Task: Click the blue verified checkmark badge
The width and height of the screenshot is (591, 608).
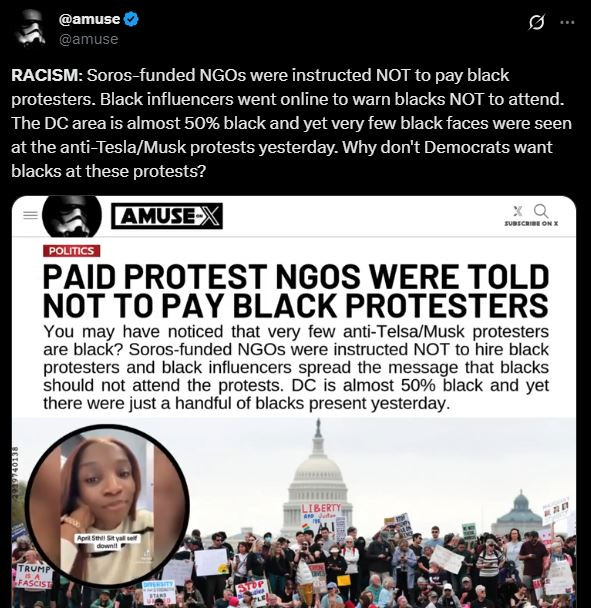Action: click(131, 19)
